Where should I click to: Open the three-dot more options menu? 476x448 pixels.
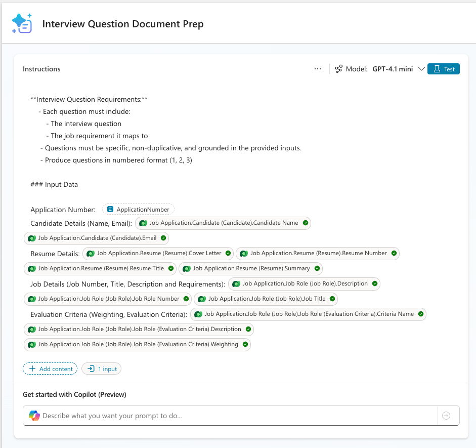[318, 69]
